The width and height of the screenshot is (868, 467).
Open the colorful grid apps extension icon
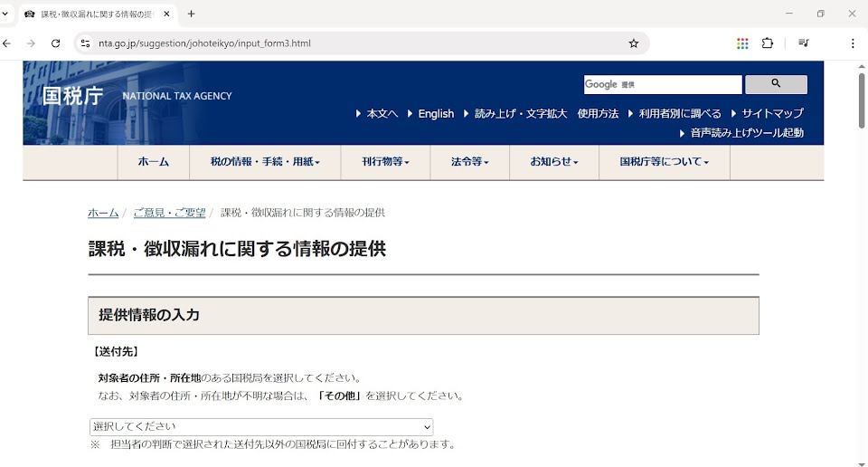[742, 43]
